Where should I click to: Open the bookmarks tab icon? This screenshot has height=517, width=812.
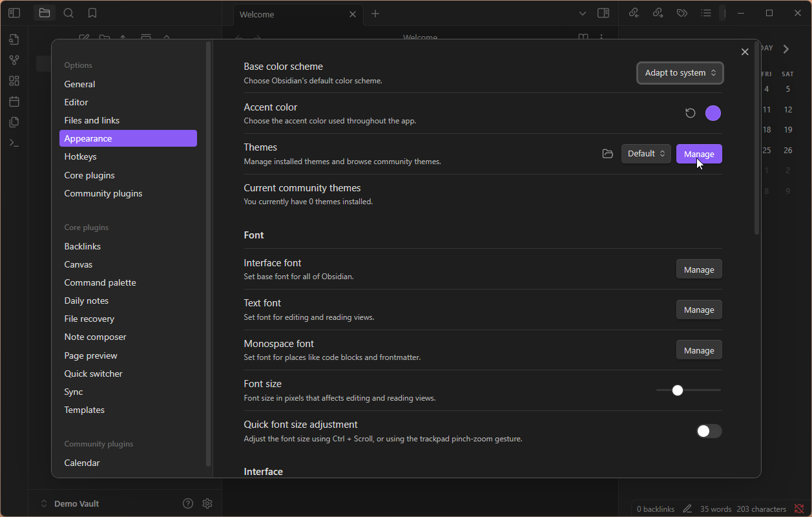(92, 13)
